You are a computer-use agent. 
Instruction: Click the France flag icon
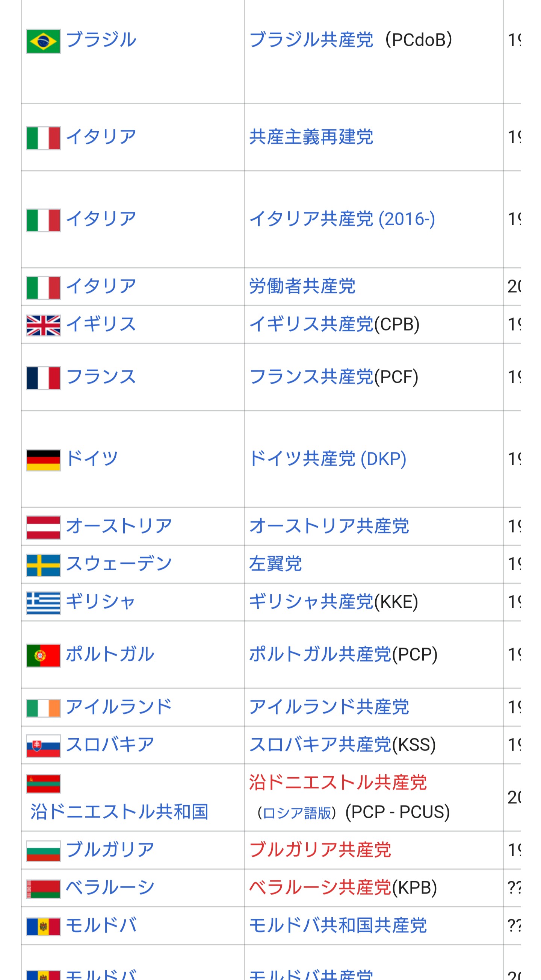[43, 378]
